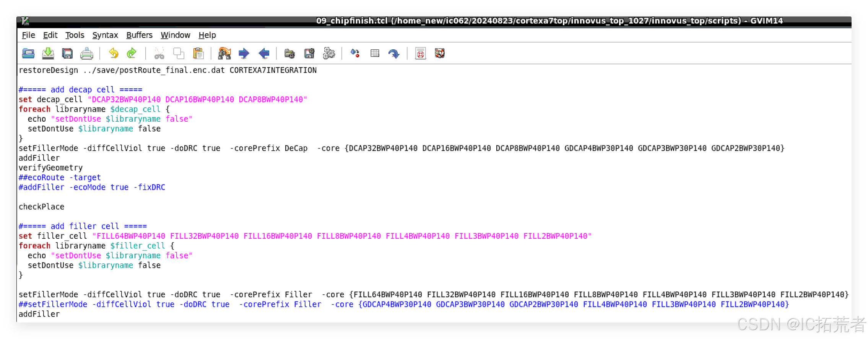
Task: Click 'foreach libraryname $decap_cell' line
Action: (x=94, y=109)
